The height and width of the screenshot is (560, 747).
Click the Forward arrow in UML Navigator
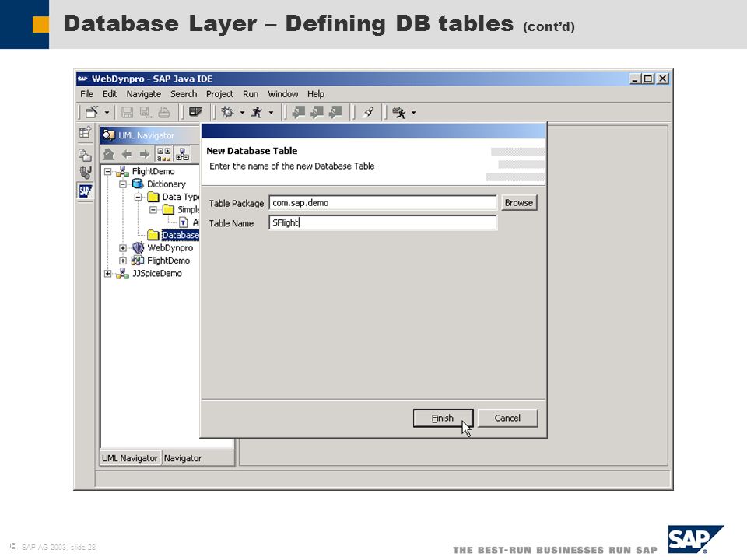point(145,154)
